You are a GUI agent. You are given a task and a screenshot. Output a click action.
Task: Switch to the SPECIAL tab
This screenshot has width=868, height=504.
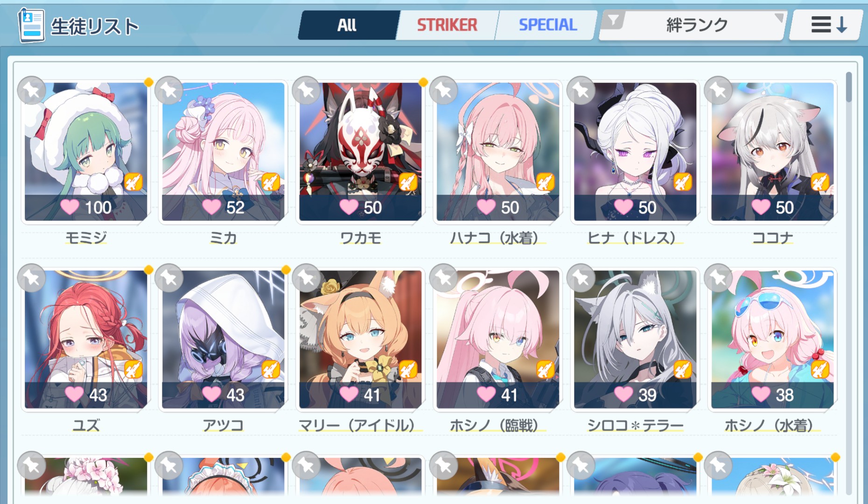point(548,25)
